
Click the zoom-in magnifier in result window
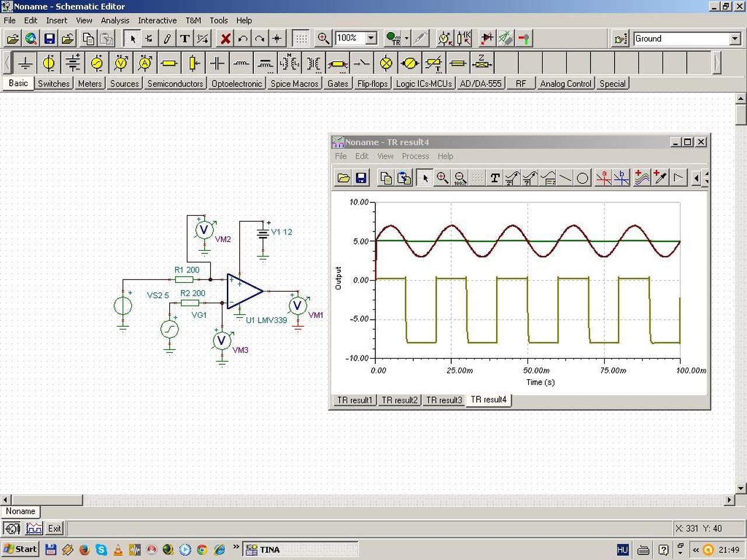pos(442,178)
